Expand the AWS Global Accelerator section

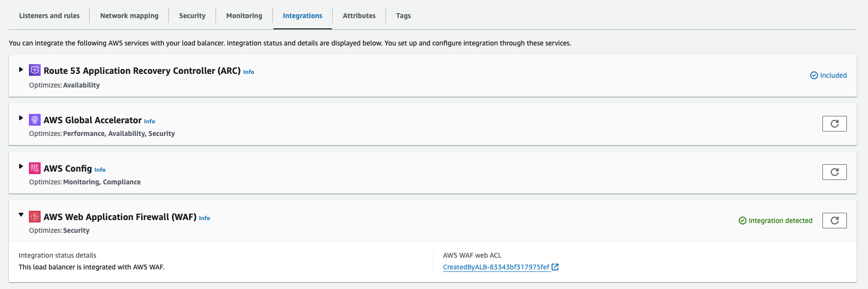click(x=21, y=118)
